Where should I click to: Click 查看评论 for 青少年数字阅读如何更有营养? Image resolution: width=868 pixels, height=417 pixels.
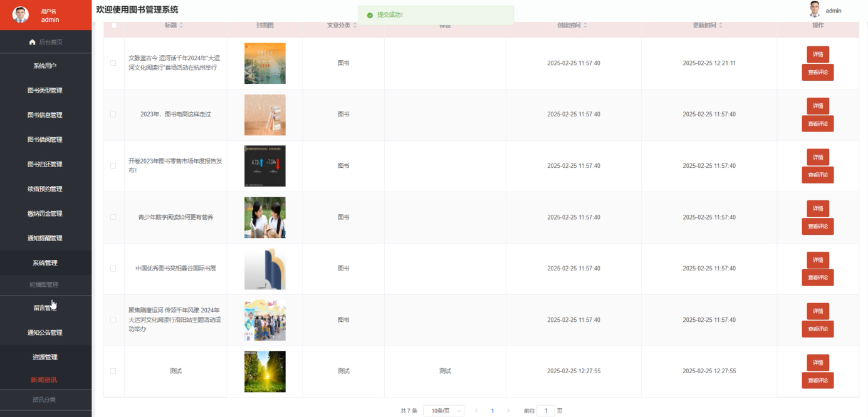[818, 226]
